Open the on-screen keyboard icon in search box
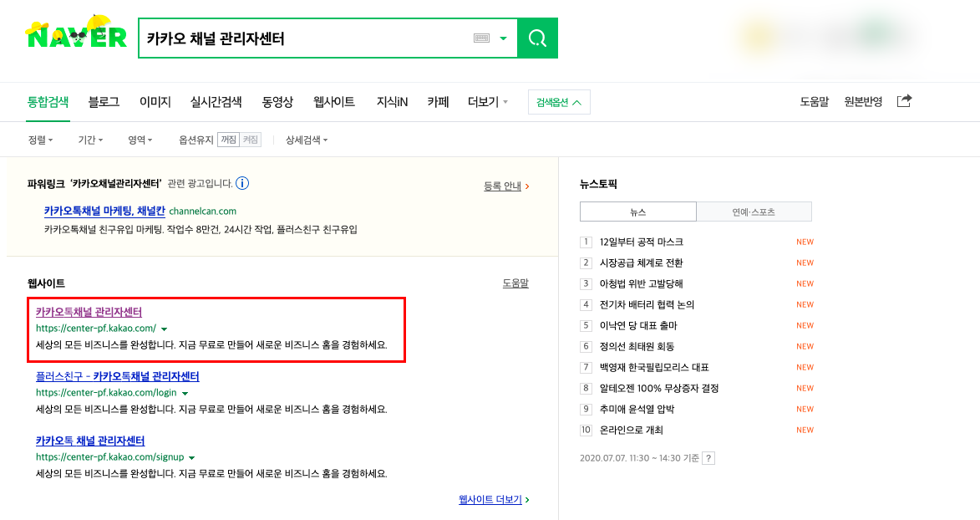 click(481, 38)
